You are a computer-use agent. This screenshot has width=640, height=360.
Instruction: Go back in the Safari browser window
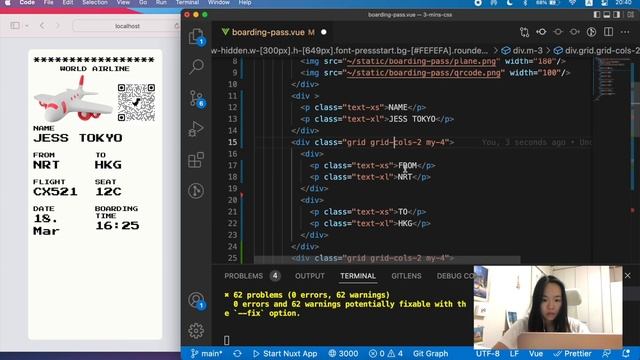pyautogui.click(x=42, y=26)
